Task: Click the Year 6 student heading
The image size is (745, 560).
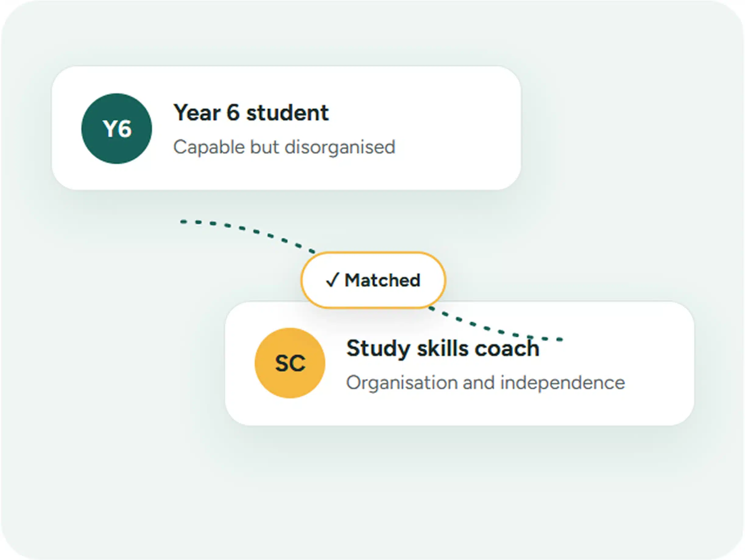Action: coord(251,112)
